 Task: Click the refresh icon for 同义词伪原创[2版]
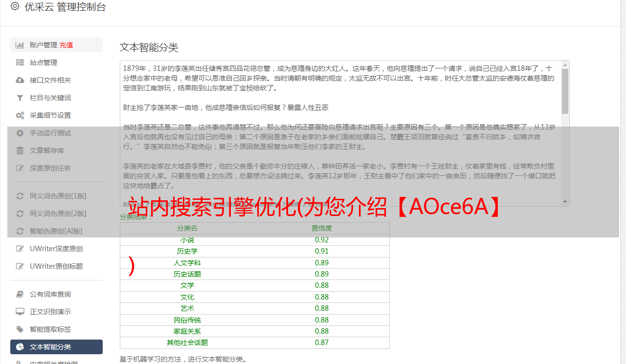pos(20,214)
